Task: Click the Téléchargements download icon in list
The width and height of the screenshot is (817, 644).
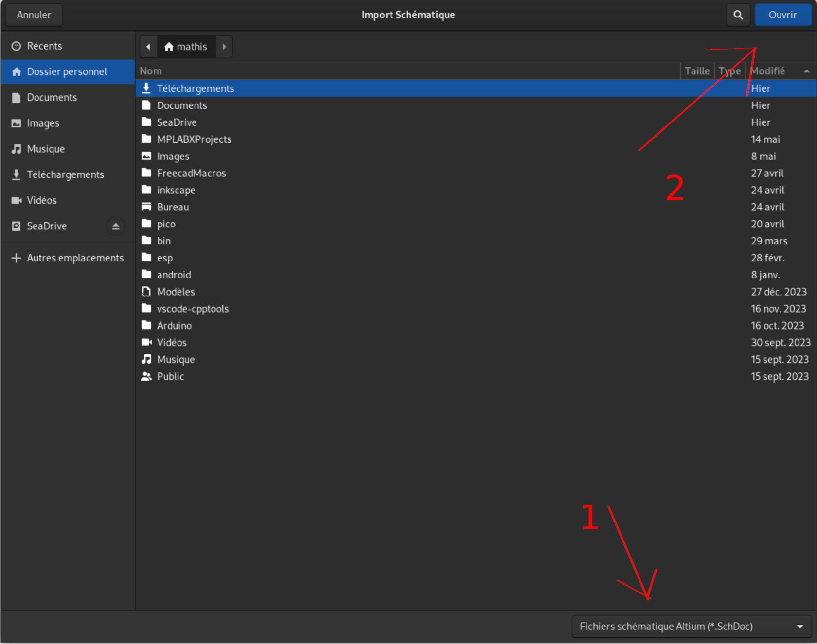Action: (146, 88)
